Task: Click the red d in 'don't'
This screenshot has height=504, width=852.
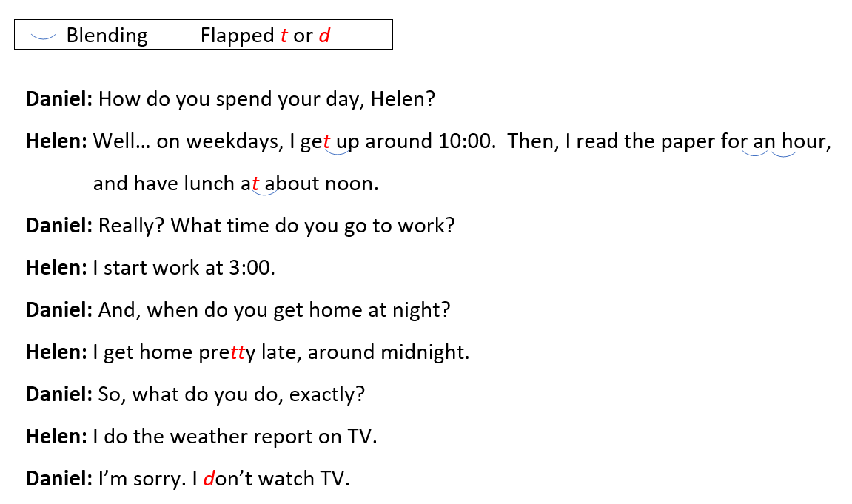Action: [x=209, y=479]
